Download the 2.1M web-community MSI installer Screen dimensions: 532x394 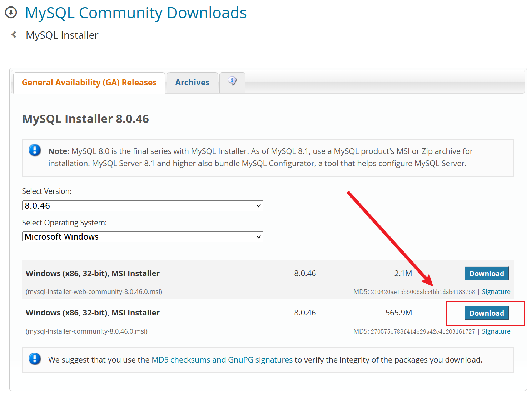[x=487, y=274]
